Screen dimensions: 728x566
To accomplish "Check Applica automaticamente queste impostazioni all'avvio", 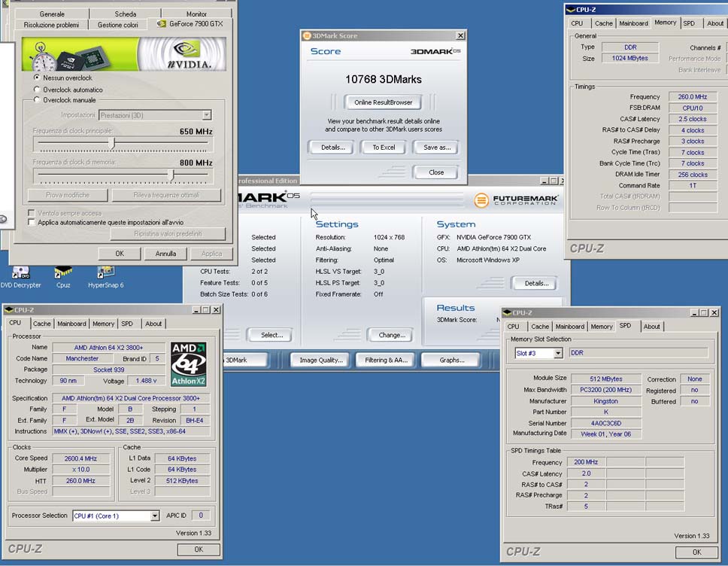I will pos(31,222).
